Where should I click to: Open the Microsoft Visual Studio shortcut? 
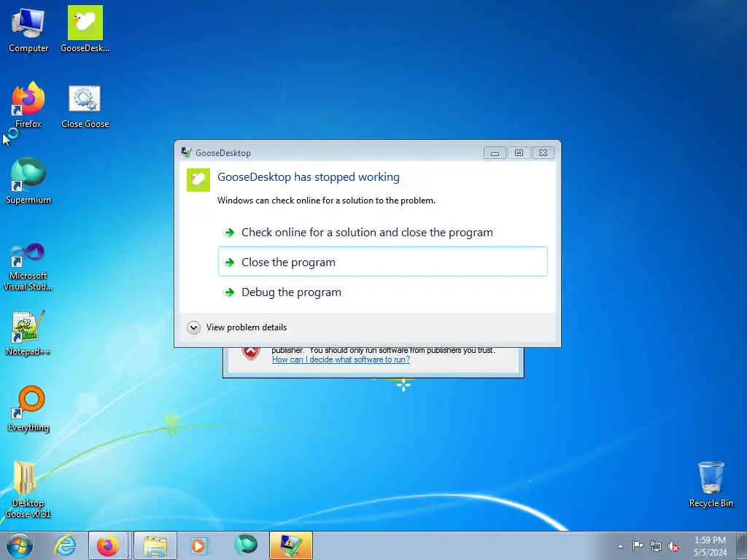[28, 267]
